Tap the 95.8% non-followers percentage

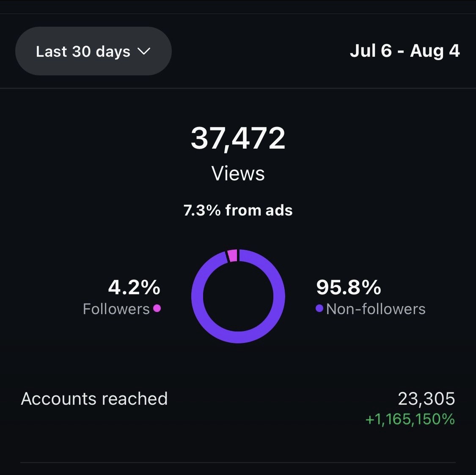[349, 287]
